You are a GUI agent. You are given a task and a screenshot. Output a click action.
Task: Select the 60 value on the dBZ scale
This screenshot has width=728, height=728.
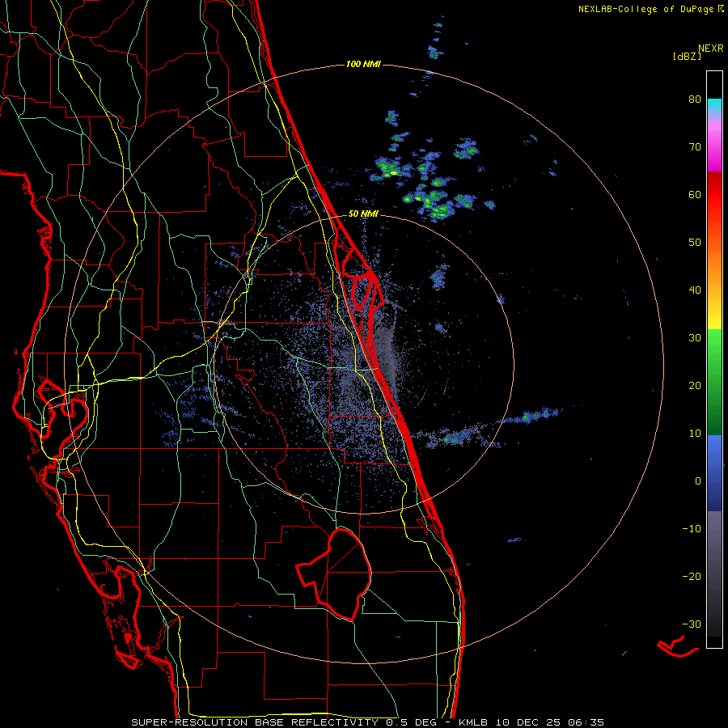click(695, 195)
